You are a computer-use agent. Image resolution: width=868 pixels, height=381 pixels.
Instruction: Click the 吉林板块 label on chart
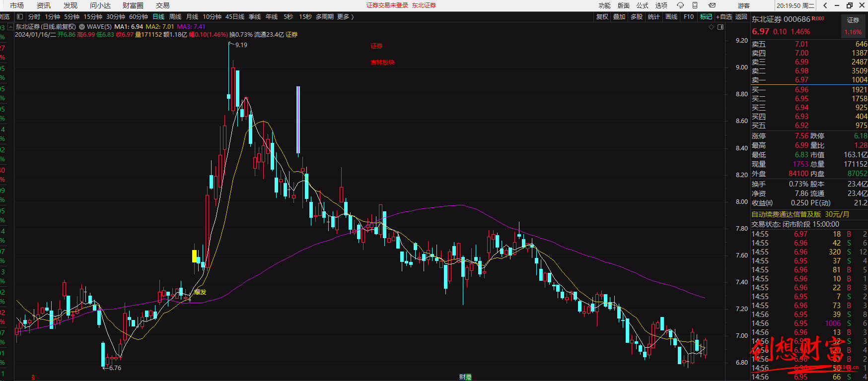point(382,63)
